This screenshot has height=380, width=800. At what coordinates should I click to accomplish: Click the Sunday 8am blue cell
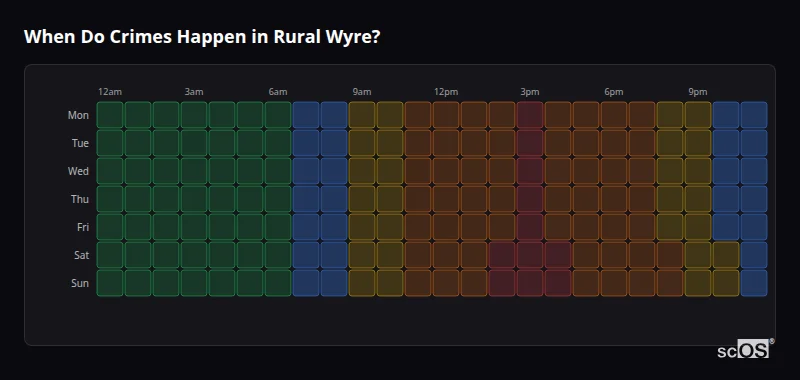coord(334,283)
